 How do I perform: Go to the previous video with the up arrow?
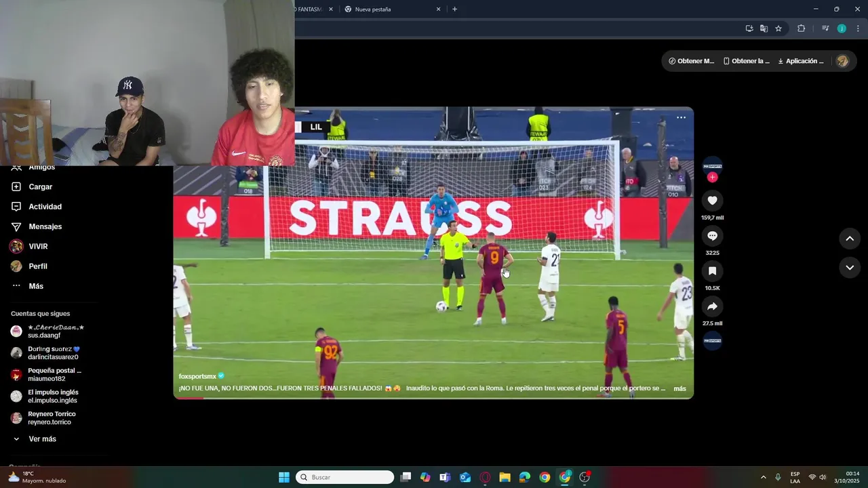pos(850,239)
